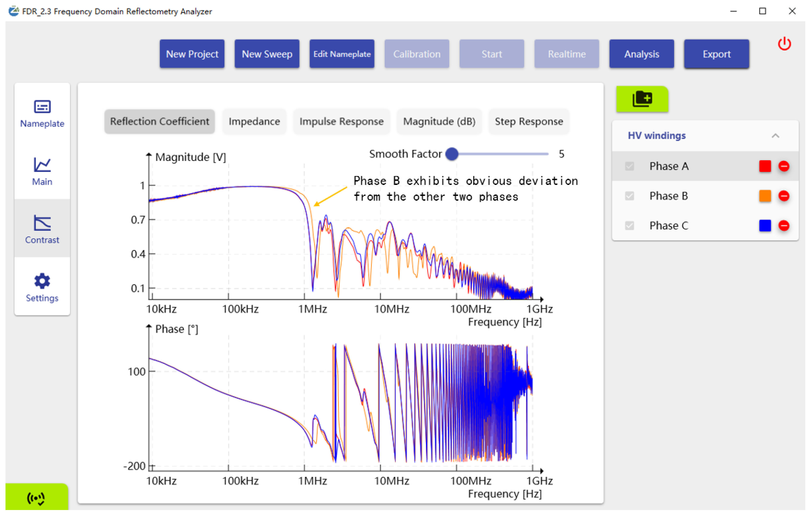Click the Export button

click(716, 54)
